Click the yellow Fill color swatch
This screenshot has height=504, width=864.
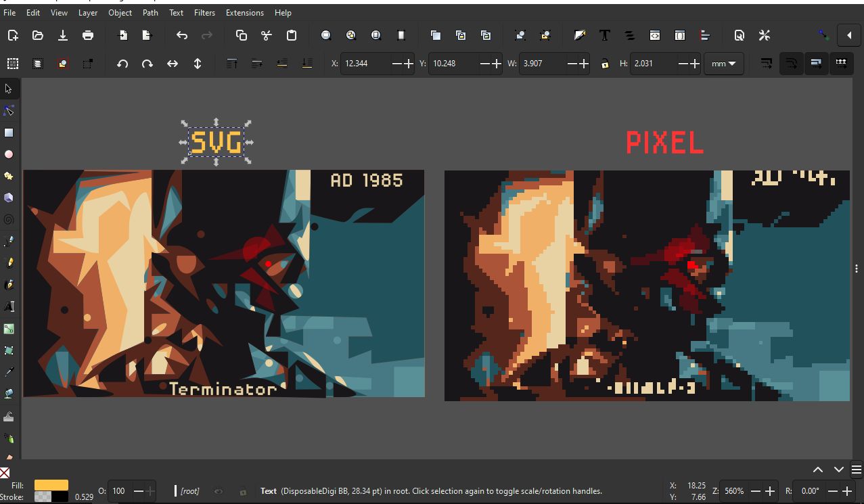point(51,485)
